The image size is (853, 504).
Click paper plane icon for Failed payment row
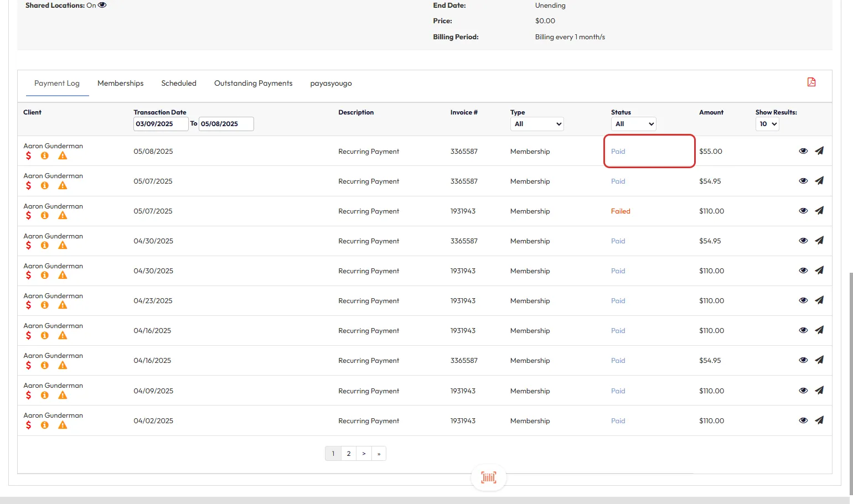(819, 211)
